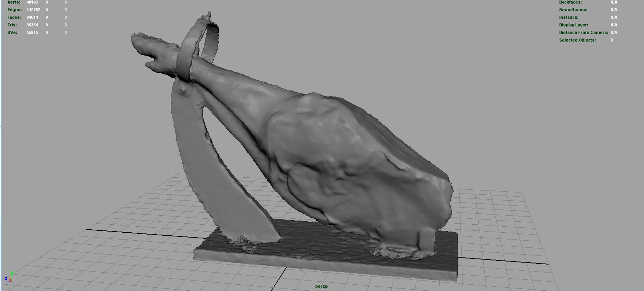
Task: Click the XYZ axis orientation indicator
Action: [9, 278]
